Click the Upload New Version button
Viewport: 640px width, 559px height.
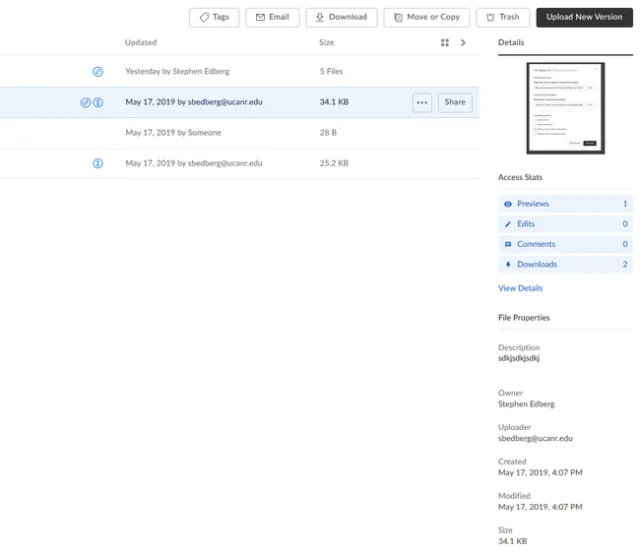pyautogui.click(x=584, y=17)
